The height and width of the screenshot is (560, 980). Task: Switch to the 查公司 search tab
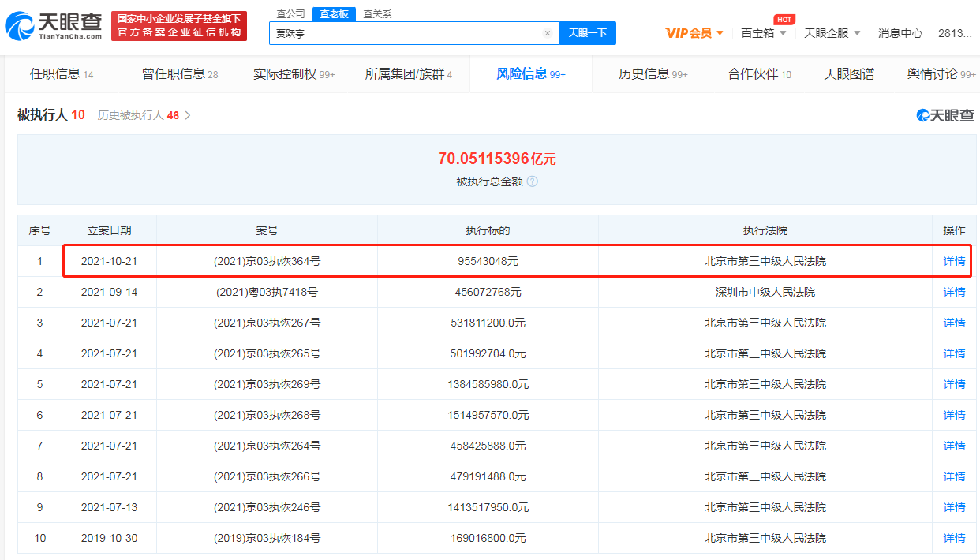click(291, 14)
